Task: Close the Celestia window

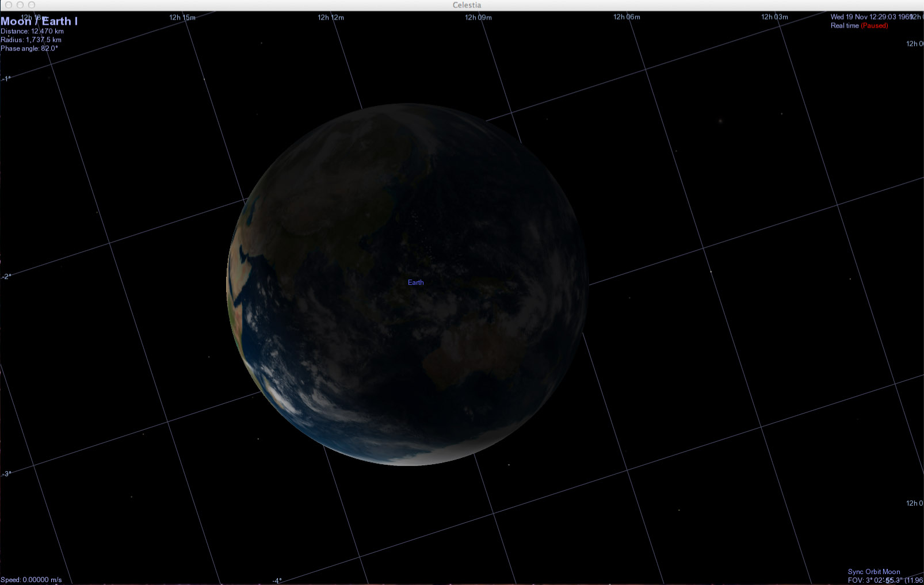Action: [9, 5]
